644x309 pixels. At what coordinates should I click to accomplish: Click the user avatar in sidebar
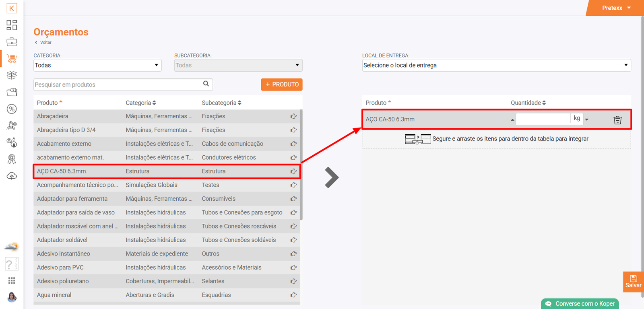point(12,297)
